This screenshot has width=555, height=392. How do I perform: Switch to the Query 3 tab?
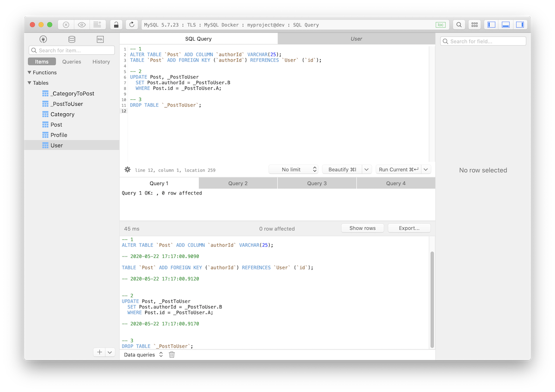click(x=316, y=183)
